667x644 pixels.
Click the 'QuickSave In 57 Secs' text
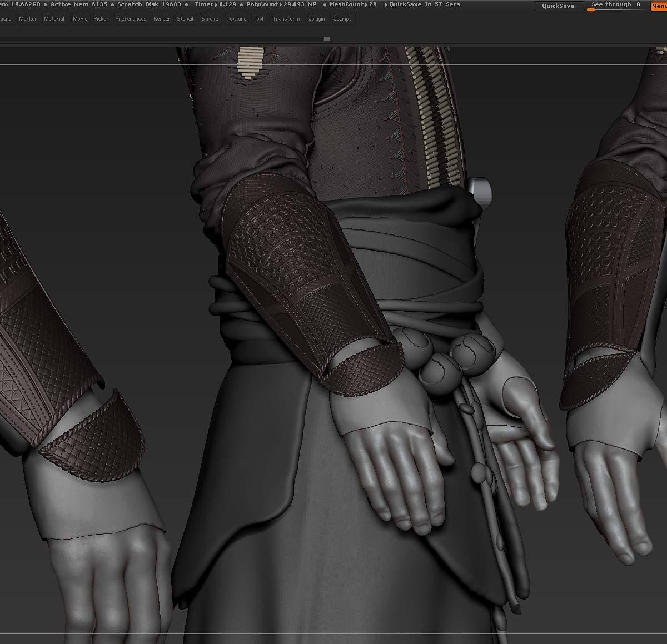(424, 4)
